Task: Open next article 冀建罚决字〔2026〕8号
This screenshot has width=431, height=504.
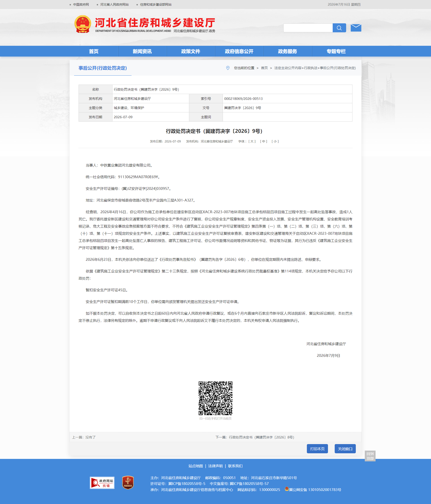Action: 262,437
